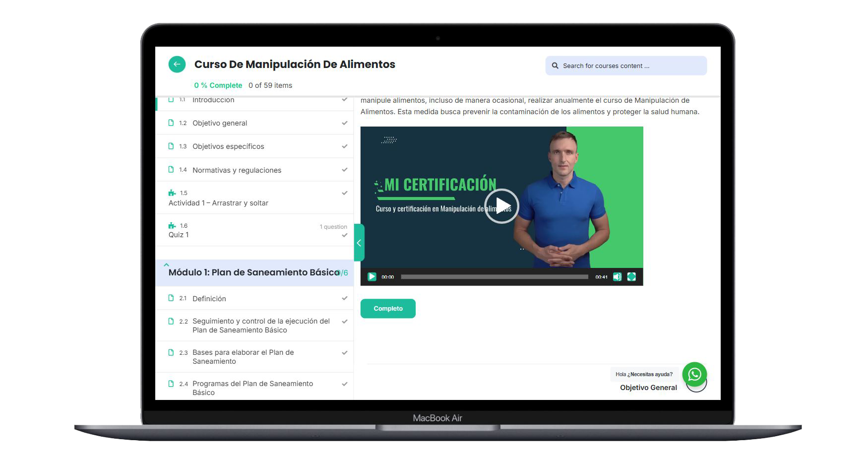Open Actividad 1 – Arrastrar y soltar lesson
Screen dimensions: 868x460
pos(218,203)
